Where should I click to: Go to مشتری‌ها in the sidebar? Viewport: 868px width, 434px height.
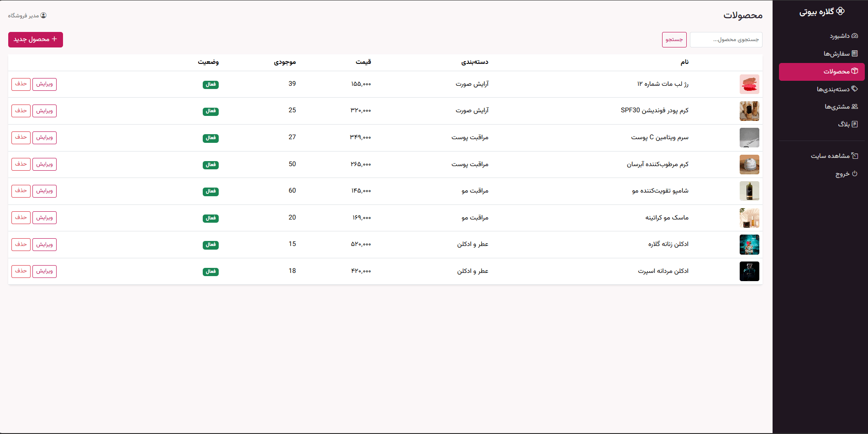point(822,107)
